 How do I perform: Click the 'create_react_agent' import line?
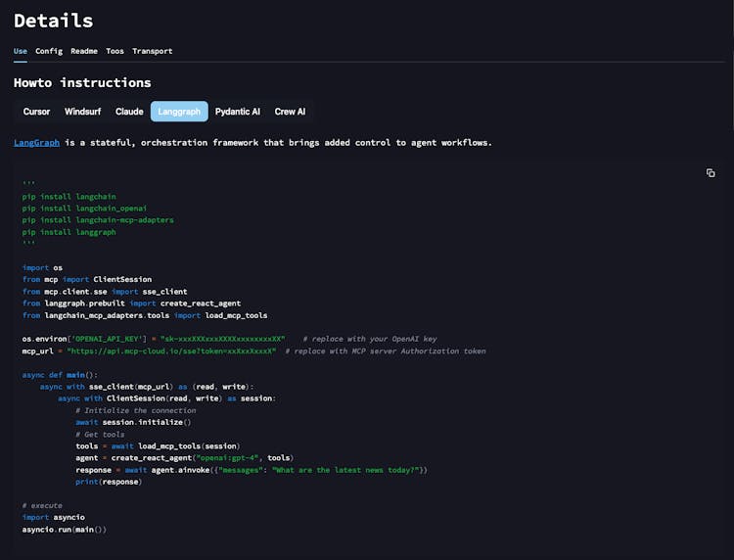click(x=131, y=303)
